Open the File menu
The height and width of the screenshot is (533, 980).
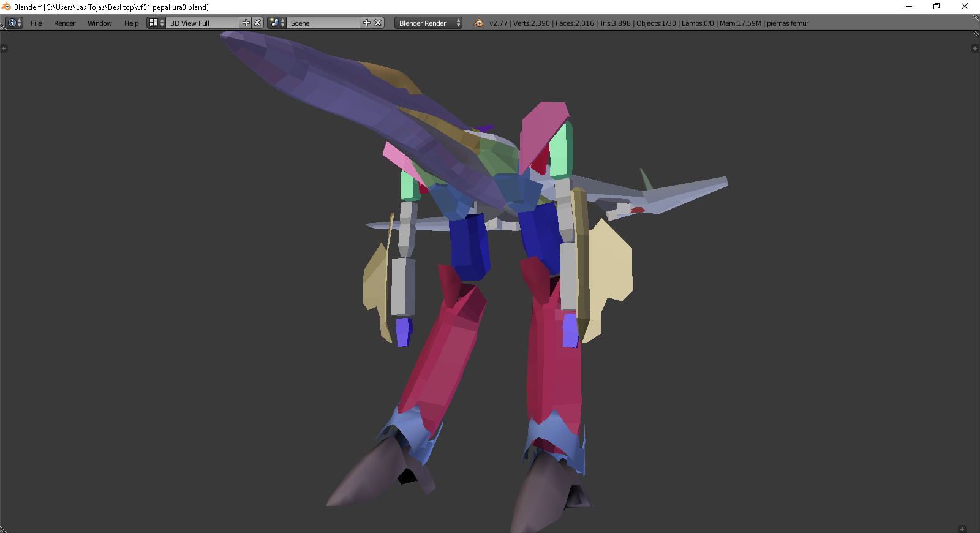coord(36,23)
